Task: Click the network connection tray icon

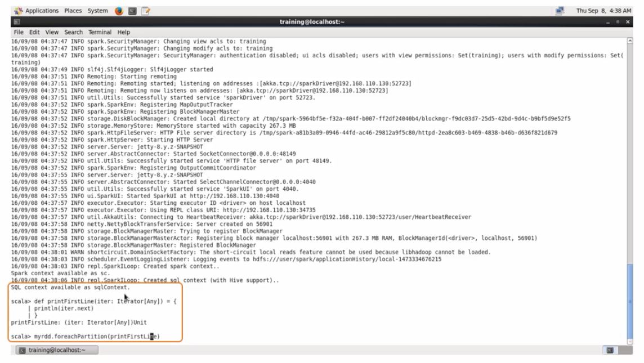Action: click(x=560, y=11)
